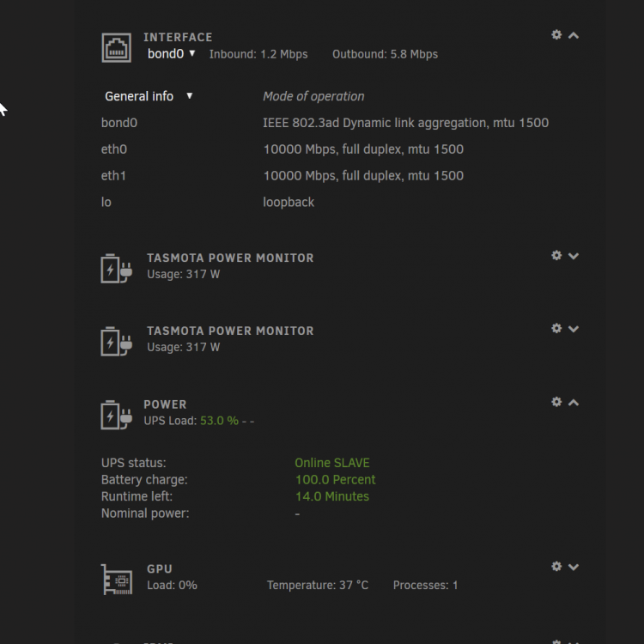Click eth0's 10000 Mbps full duplex value
This screenshot has width=644, height=644.
(363, 149)
